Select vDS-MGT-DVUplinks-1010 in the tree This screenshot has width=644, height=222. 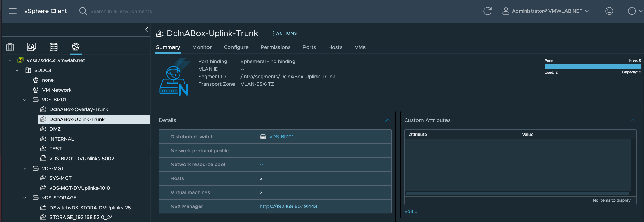pos(80,188)
